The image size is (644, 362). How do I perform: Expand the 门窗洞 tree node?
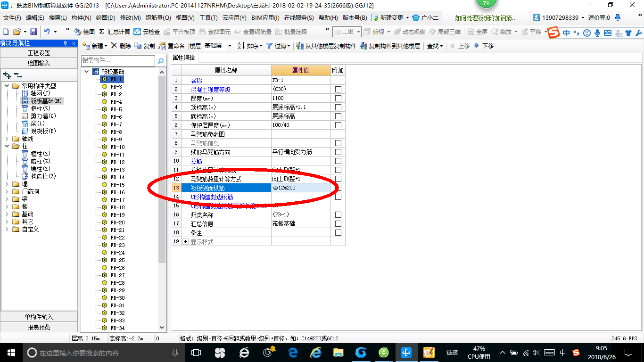coord(7,191)
